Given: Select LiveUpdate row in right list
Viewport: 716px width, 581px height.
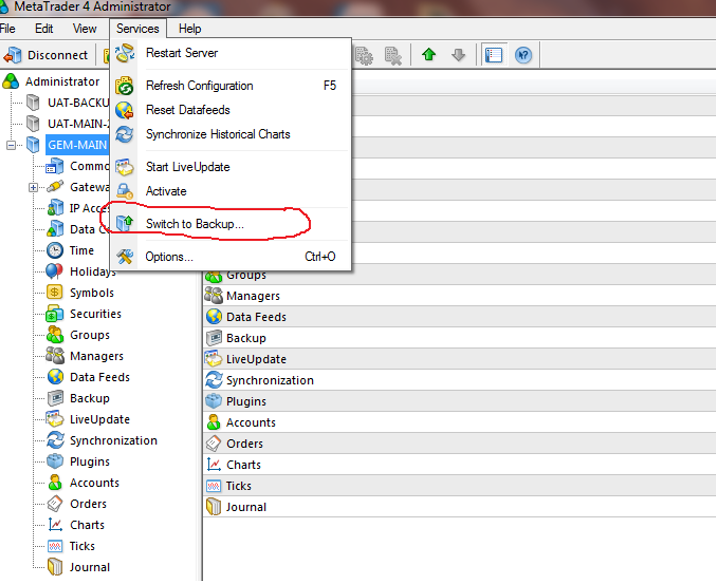Looking at the screenshot, I should (x=459, y=359).
